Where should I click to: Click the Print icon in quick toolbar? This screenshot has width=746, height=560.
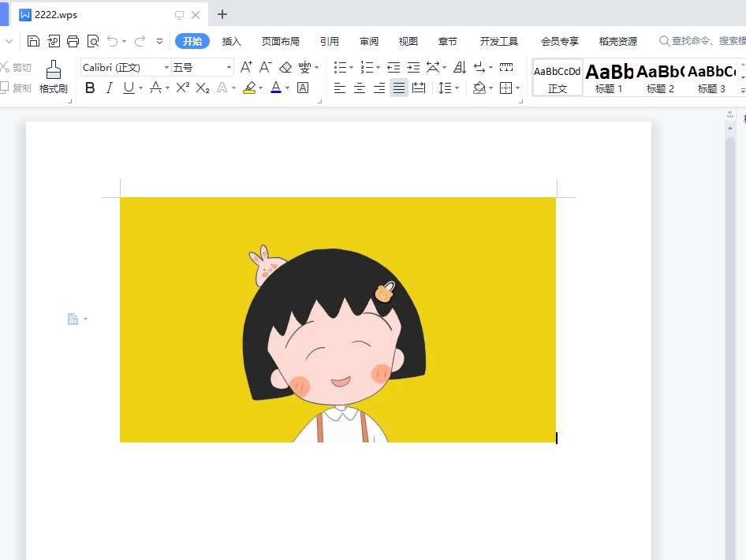[73, 41]
